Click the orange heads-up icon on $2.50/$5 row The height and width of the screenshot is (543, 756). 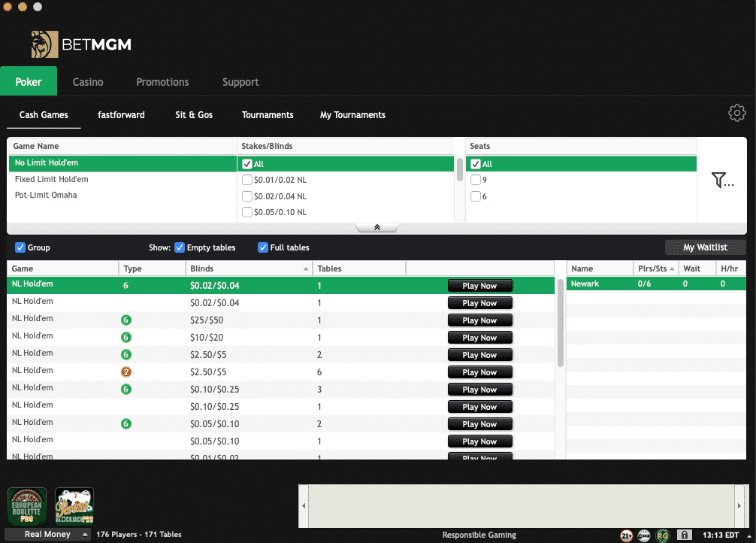[x=126, y=372]
